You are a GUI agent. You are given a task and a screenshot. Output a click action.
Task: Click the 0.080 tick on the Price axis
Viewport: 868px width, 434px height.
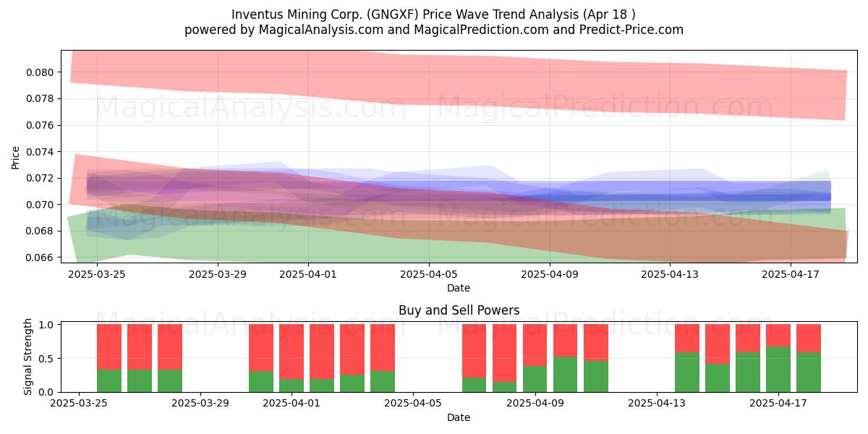pyautogui.click(x=41, y=72)
